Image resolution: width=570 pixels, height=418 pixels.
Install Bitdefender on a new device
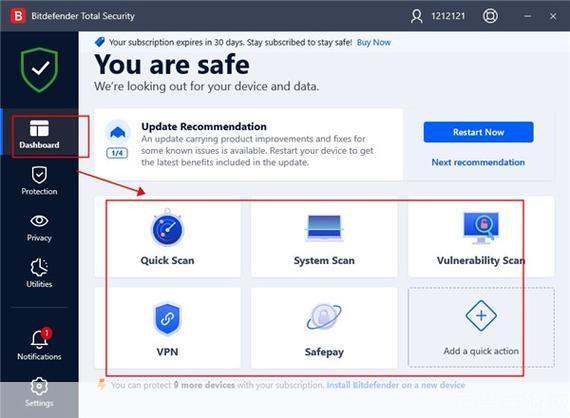(x=396, y=385)
